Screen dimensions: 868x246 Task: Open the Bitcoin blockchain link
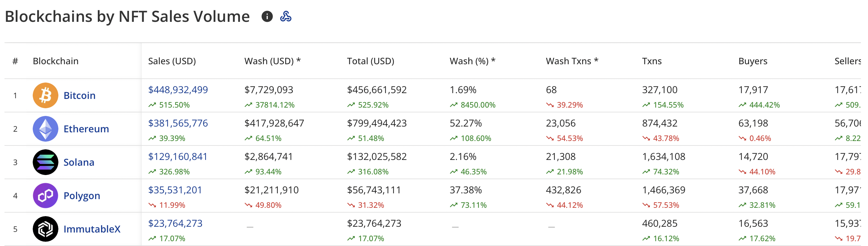(x=80, y=95)
